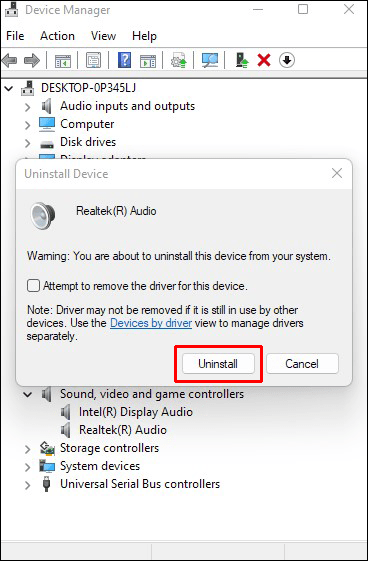Click the Uninstall button

218,364
